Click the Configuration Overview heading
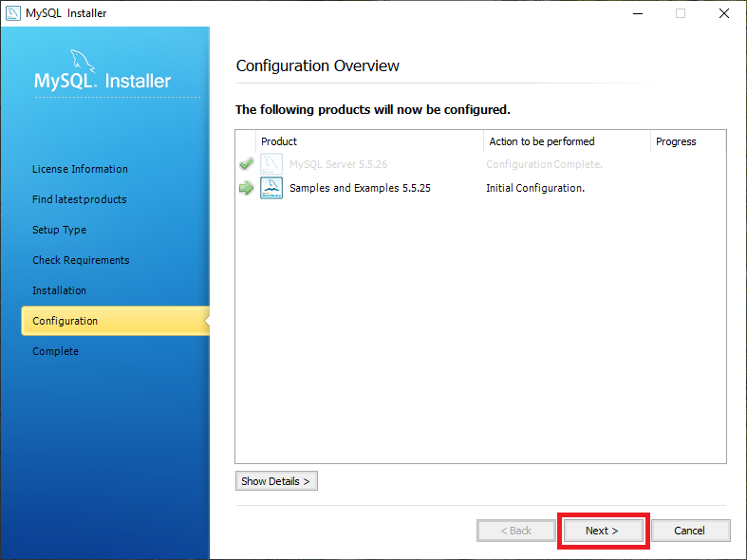 pos(318,65)
